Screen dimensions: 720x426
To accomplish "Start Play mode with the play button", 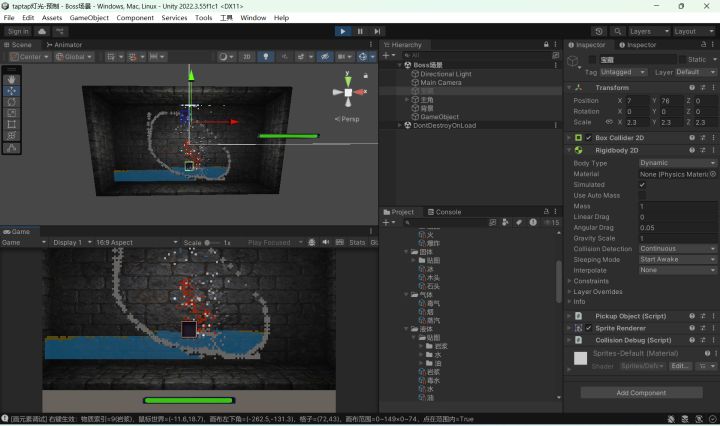I will [343, 31].
